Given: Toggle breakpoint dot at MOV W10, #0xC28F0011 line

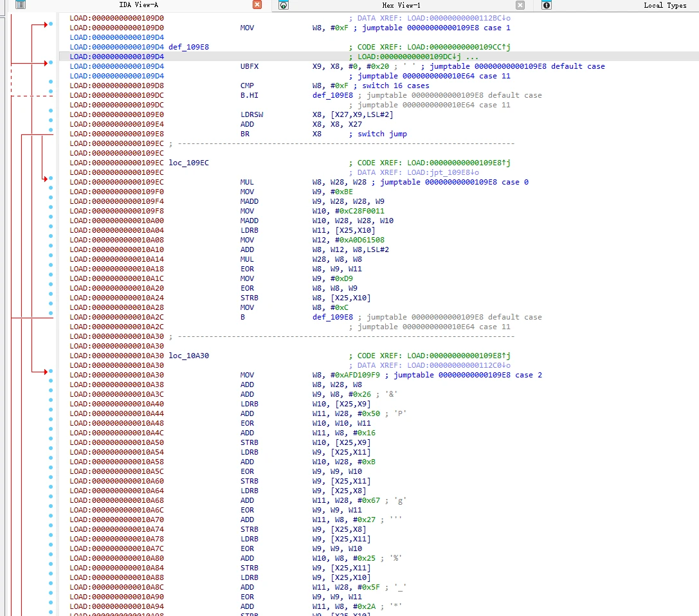Looking at the screenshot, I should pyautogui.click(x=51, y=207).
